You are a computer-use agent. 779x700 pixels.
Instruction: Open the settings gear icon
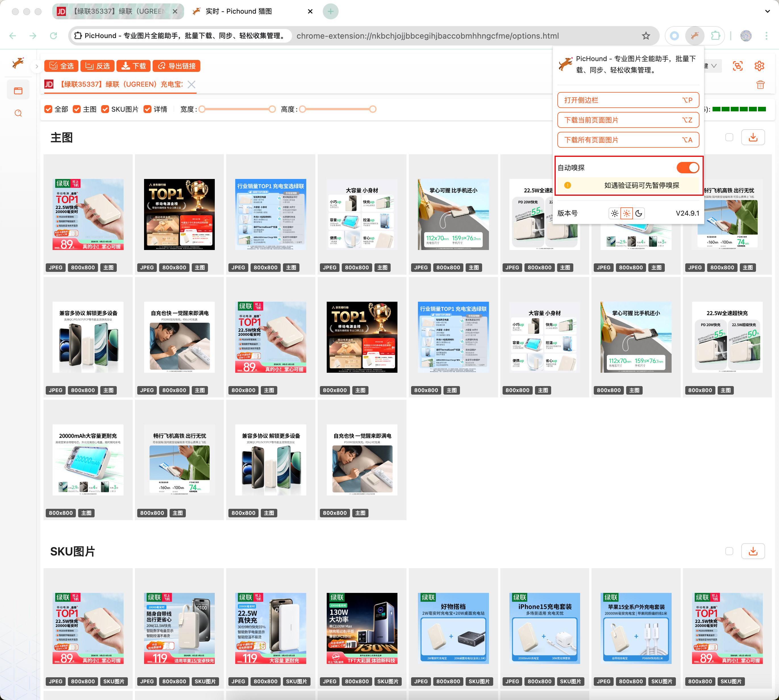759,66
